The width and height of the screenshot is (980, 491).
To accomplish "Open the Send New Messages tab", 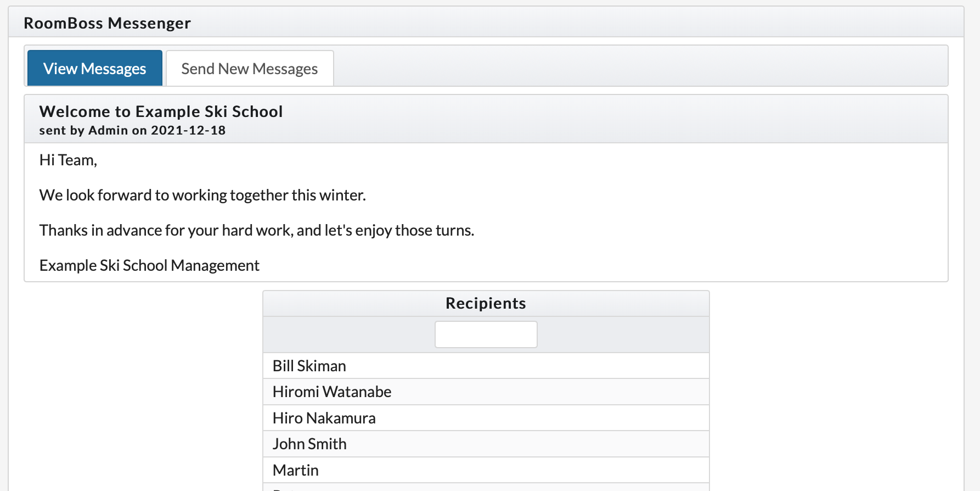I will pos(250,69).
